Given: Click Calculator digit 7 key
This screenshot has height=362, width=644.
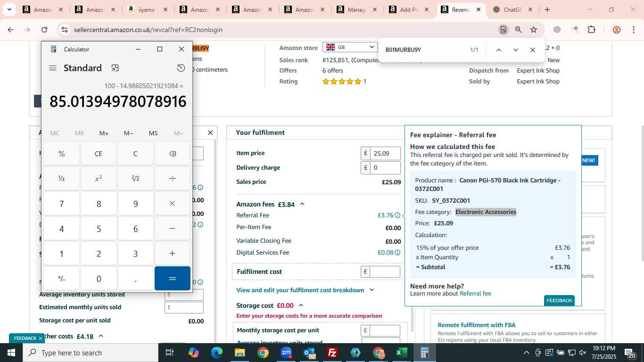Looking at the screenshot, I should [62, 204].
